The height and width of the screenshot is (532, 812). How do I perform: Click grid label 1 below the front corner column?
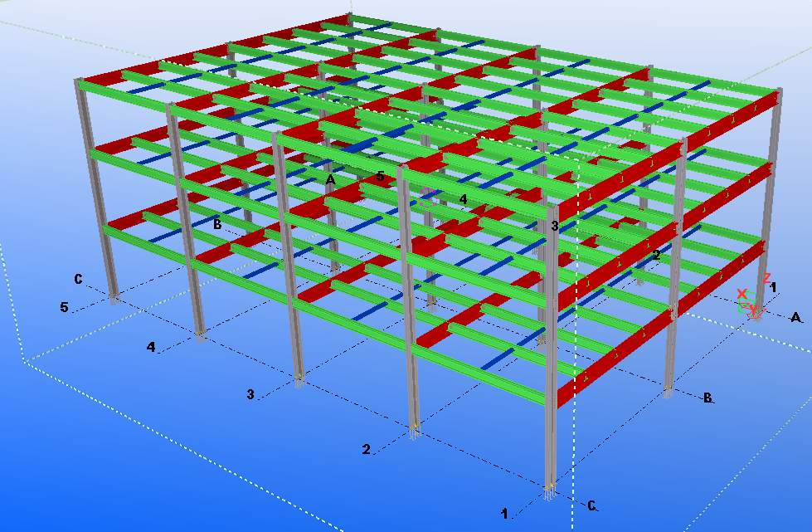click(x=504, y=514)
